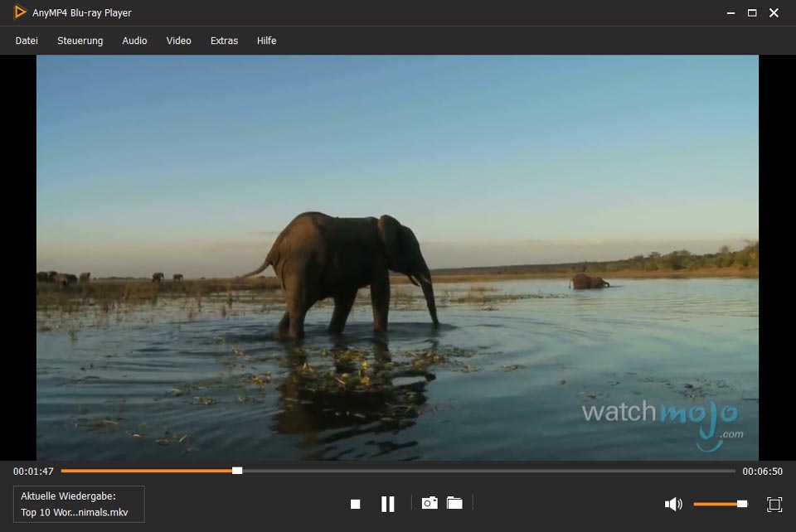This screenshot has width=796, height=532.
Task: Minimize the player window
Action: point(731,13)
